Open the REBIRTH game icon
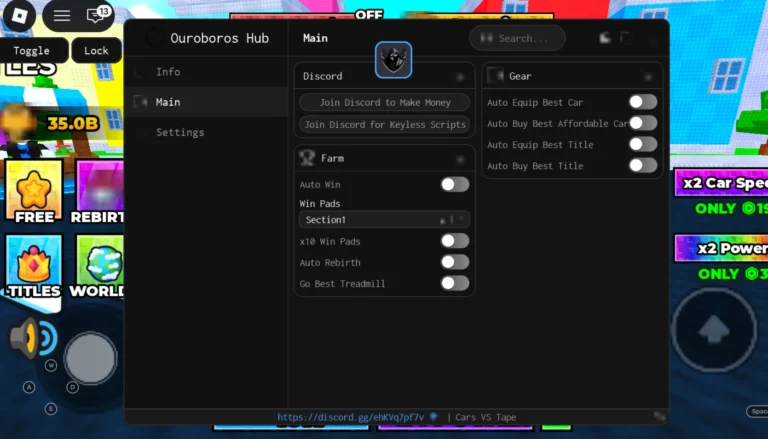Viewport: 768px width, 439px height. 100,191
